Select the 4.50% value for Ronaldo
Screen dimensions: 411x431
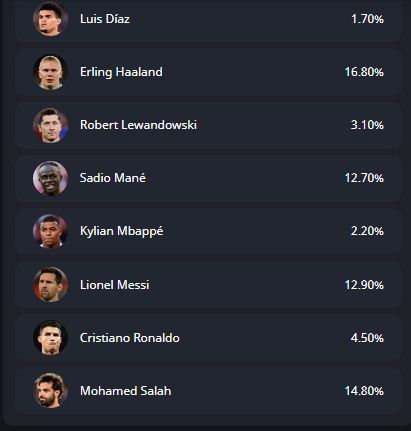point(367,338)
